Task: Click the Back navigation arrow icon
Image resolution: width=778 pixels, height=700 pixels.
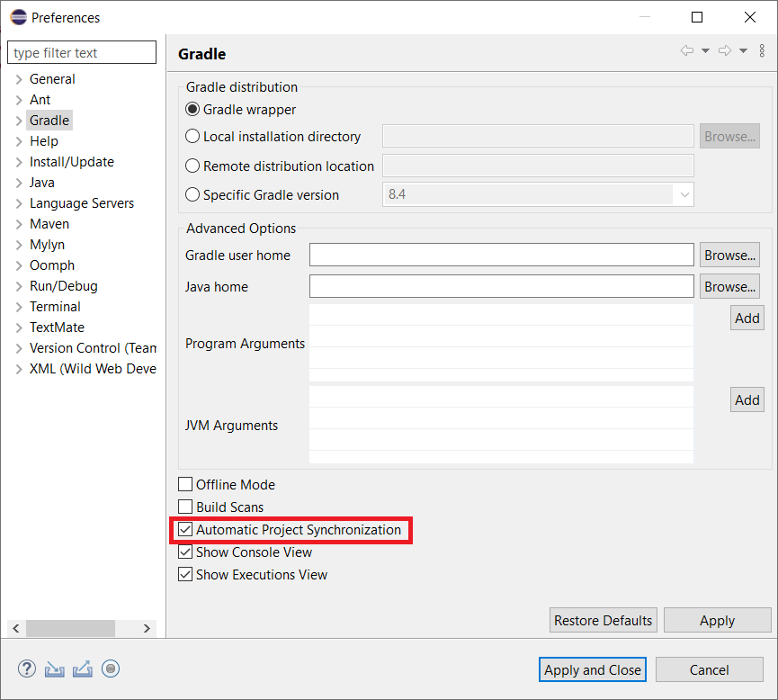Action: point(687,50)
